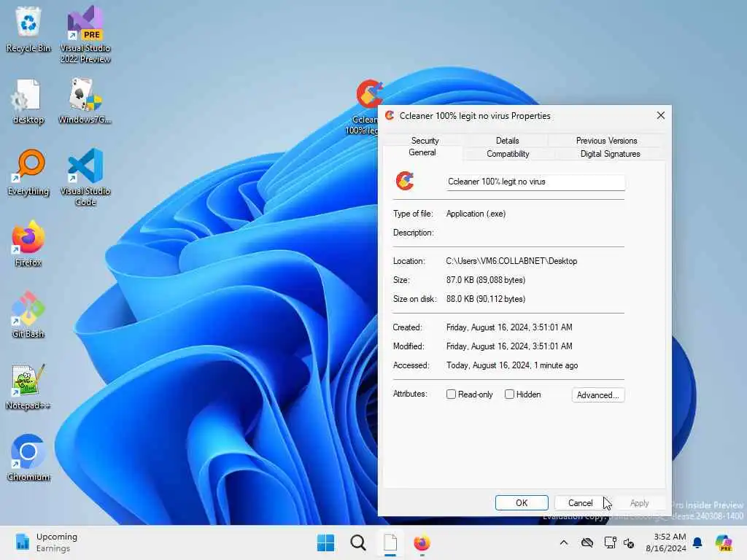The width and height of the screenshot is (747, 560).
Task: Open Visual Studio 2022 Preview shortcut
Action: coord(85,34)
